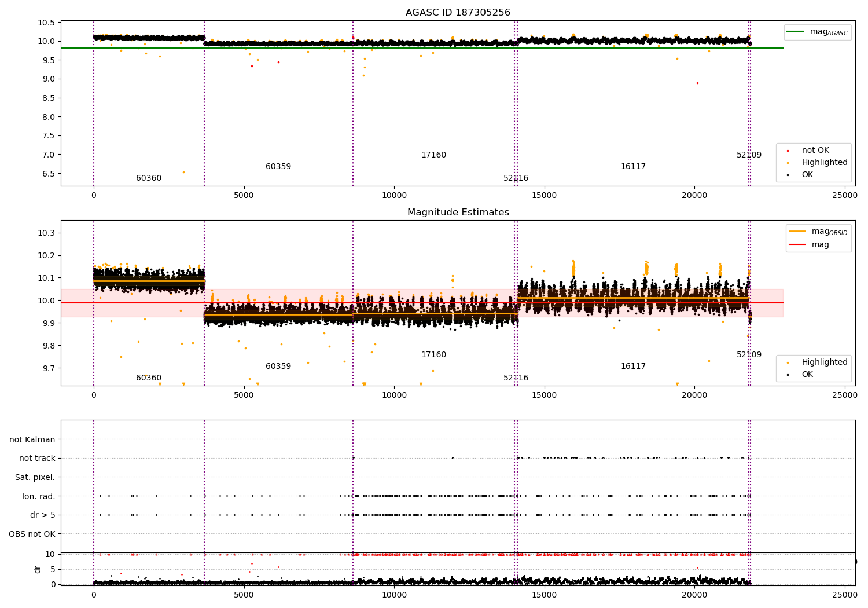868x608 pixels.
Task: Click OBSID label 17160 in top plot
Action: (x=433, y=155)
